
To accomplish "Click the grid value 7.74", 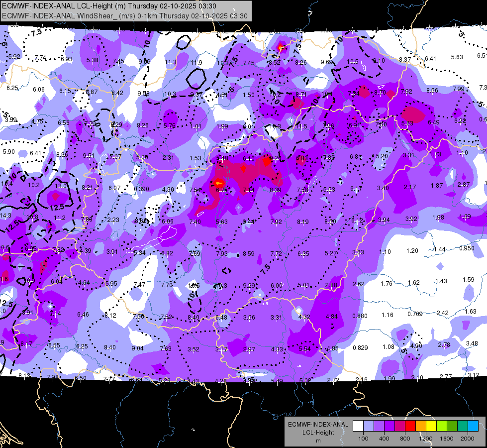I will point(40,58).
